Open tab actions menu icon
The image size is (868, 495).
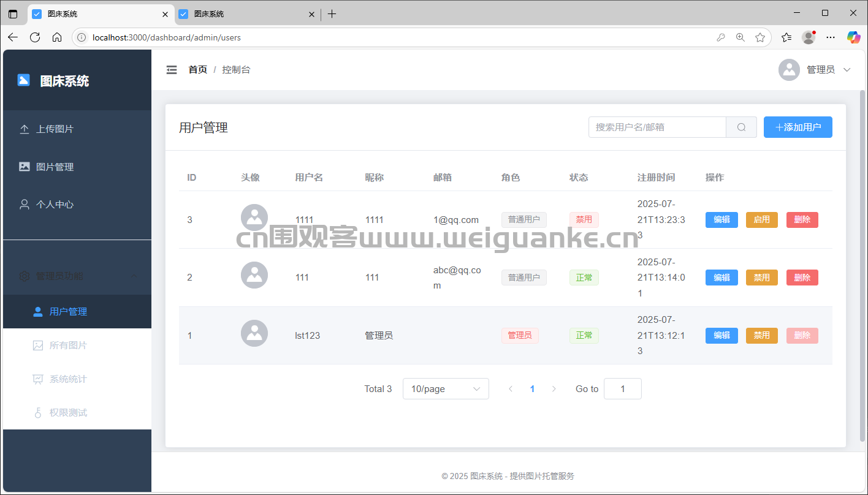point(13,13)
